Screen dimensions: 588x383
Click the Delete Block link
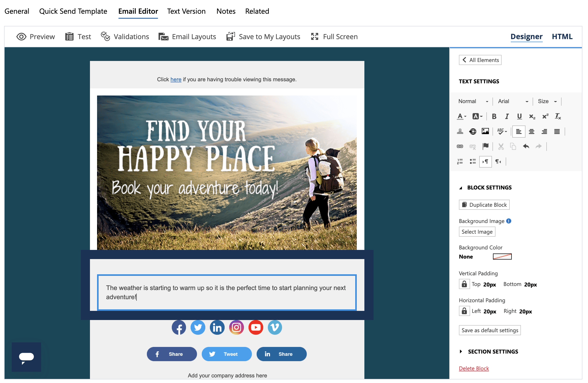point(473,368)
